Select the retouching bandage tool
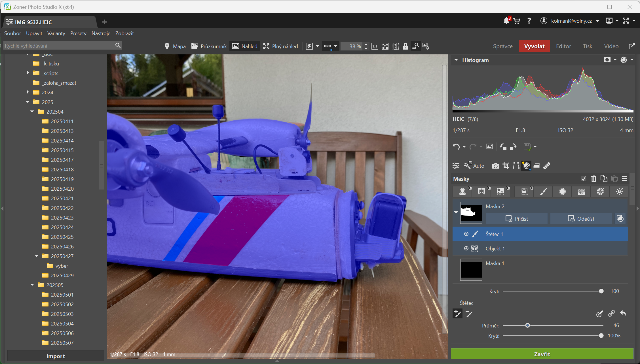The image size is (640, 364). pyautogui.click(x=547, y=166)
